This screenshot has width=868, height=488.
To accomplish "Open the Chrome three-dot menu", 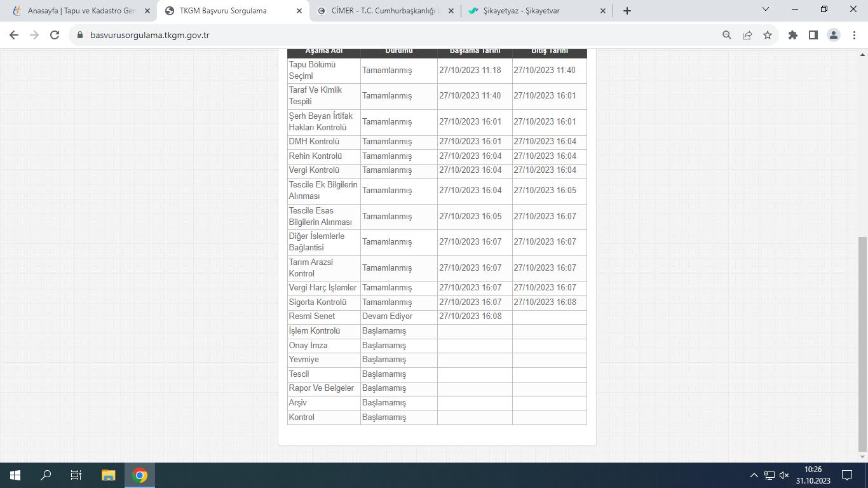I will point(854,35).
